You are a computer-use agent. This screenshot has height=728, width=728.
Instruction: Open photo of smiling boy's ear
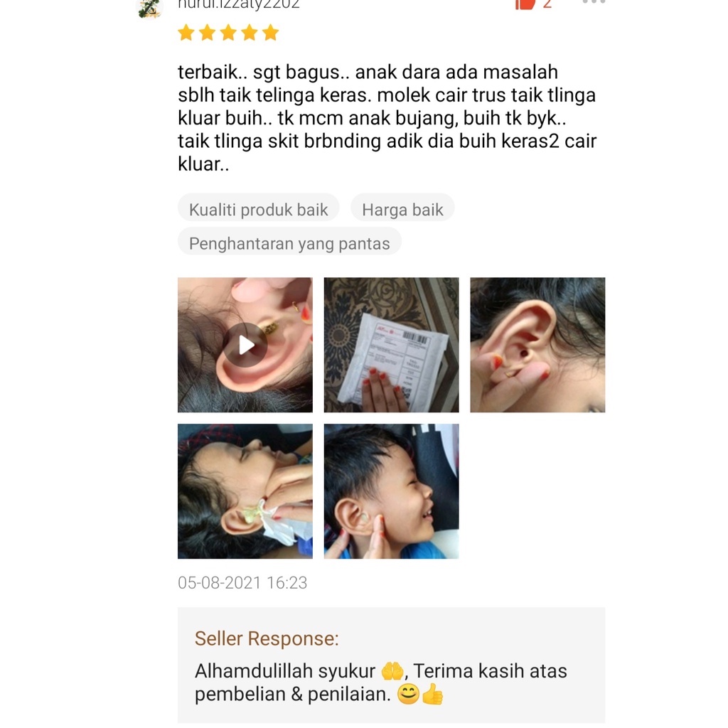click(392, 491)
